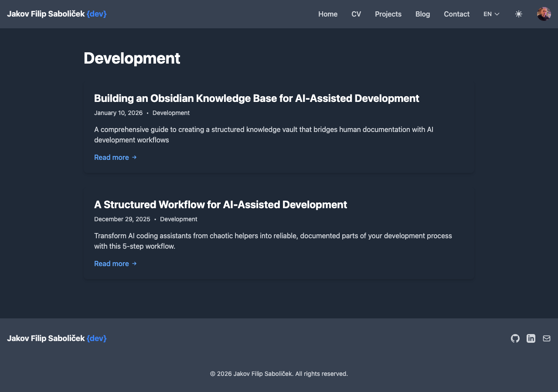Switch site theme using the sun toggle
The height and width of the screenshot is (392, 558).
(x=519, y=14)
